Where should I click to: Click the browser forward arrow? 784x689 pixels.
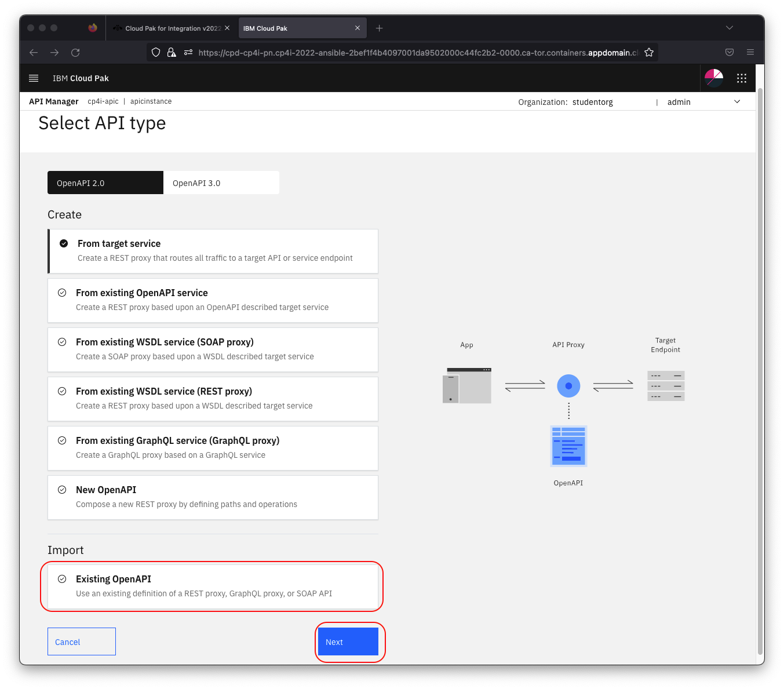54,52
